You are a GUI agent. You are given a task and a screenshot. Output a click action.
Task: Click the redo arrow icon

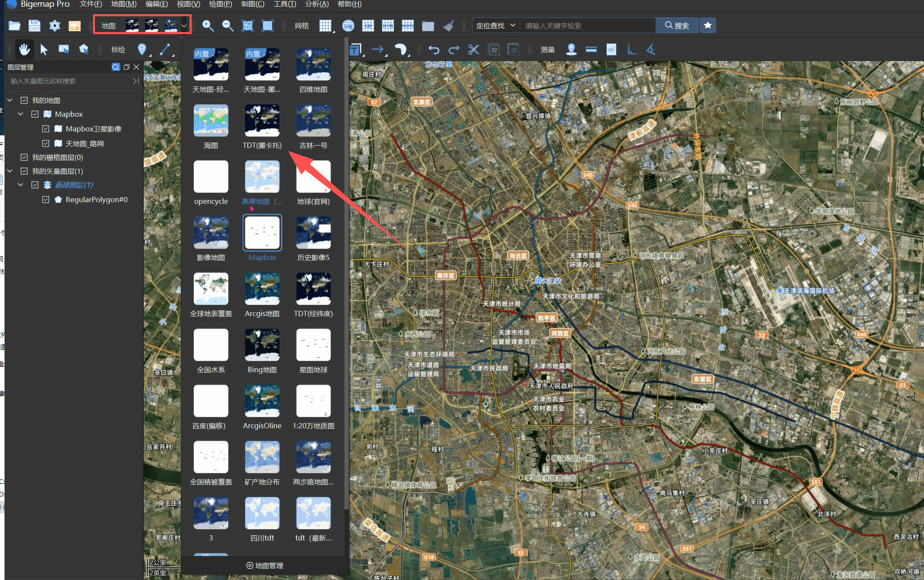tap(454, 49)
